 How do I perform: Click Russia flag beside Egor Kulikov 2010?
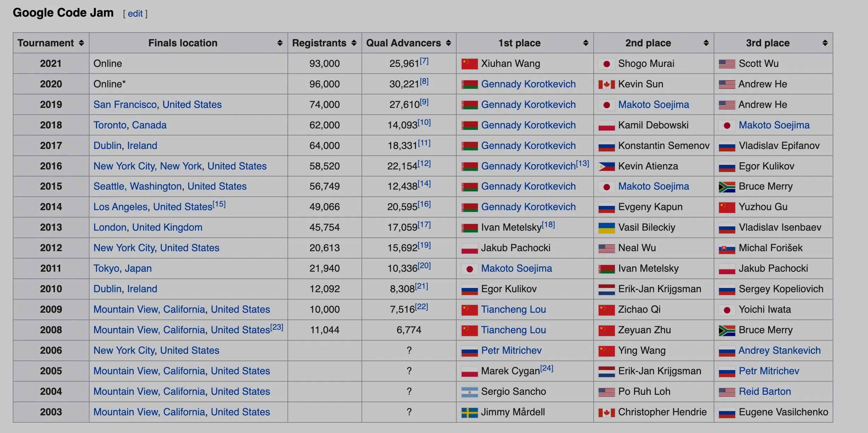point(470,289)
